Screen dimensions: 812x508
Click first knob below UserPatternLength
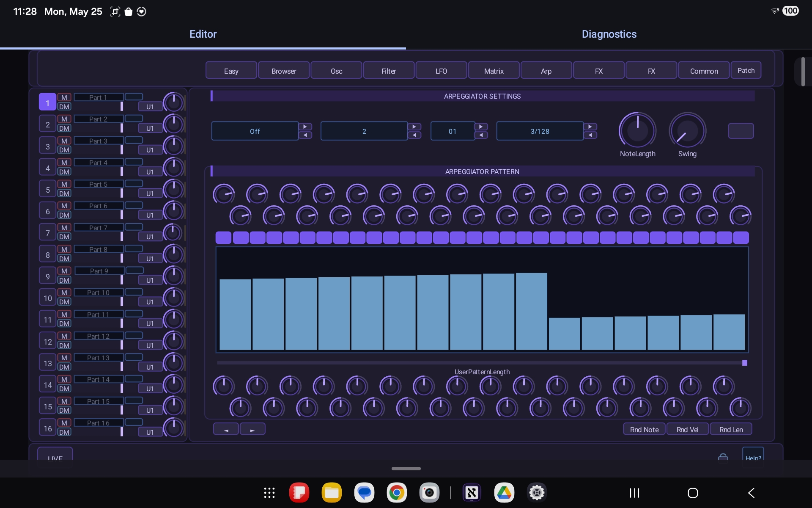pos(223,386)
